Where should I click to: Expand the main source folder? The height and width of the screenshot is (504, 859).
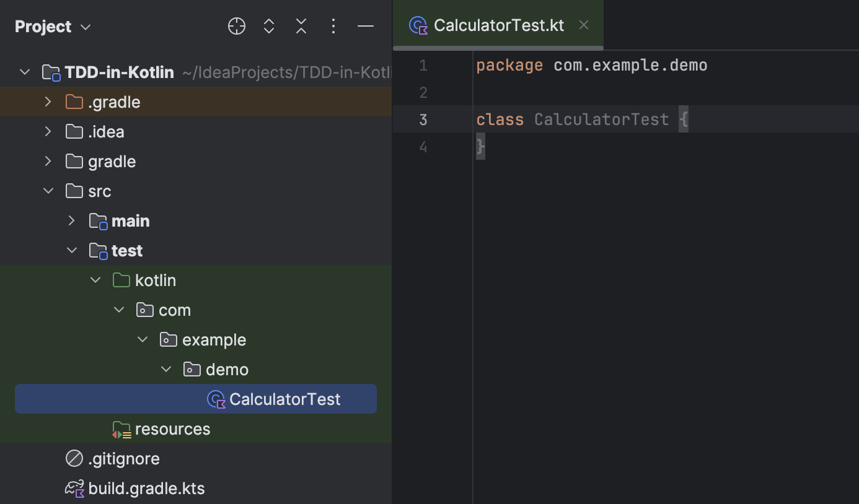point(72,221)
